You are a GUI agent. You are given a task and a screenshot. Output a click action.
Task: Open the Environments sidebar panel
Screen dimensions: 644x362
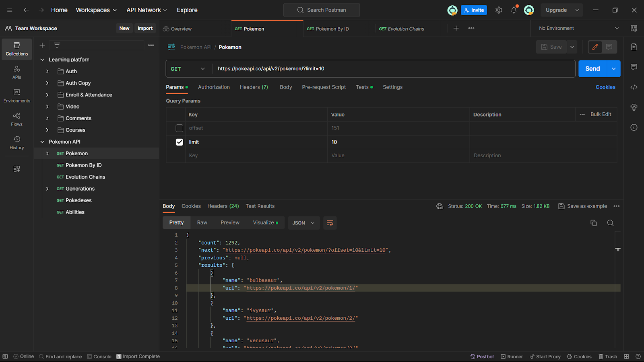pyautogui.click(x=17, y=96)
